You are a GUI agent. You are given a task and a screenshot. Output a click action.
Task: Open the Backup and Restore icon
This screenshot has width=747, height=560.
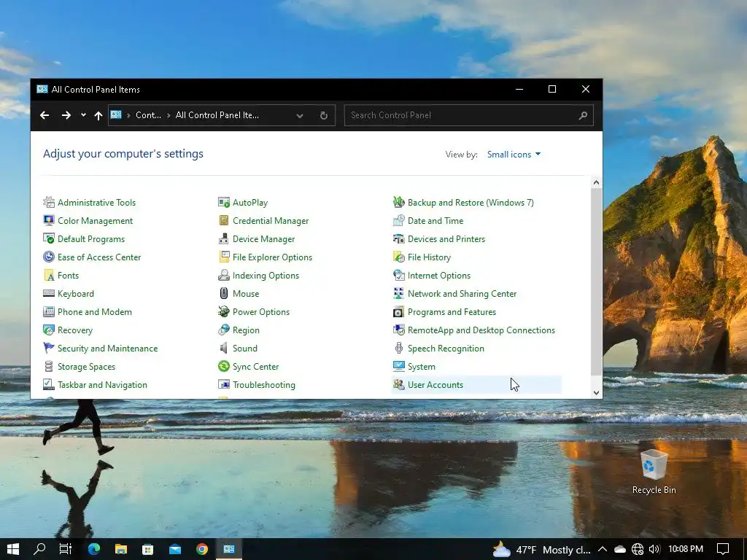point(399,203)
